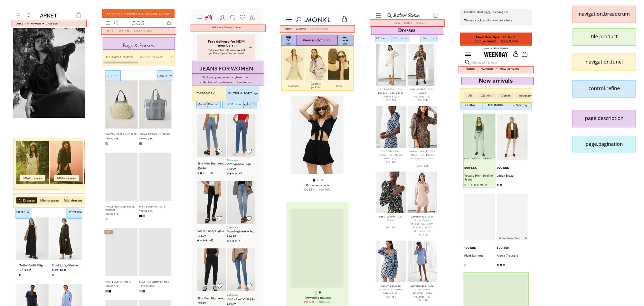Open H&M header favourites heart icon
Viewport: 644px width, 306px height.
pos(242,17)
